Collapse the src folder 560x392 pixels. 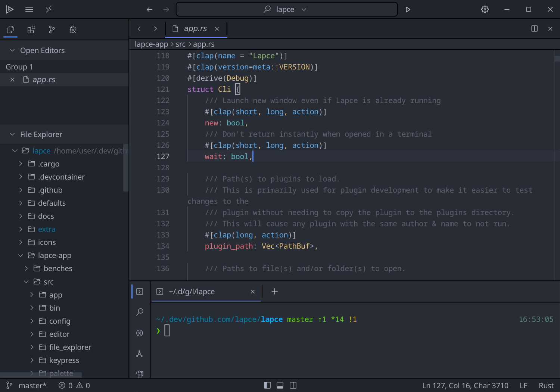click(26, 281)
